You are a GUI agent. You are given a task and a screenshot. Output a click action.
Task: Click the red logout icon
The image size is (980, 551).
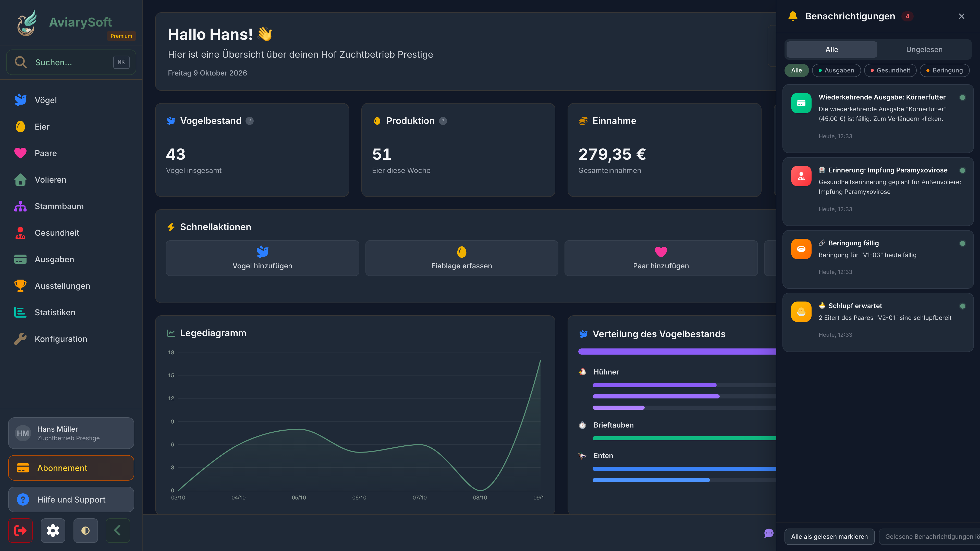click(20, 531)
